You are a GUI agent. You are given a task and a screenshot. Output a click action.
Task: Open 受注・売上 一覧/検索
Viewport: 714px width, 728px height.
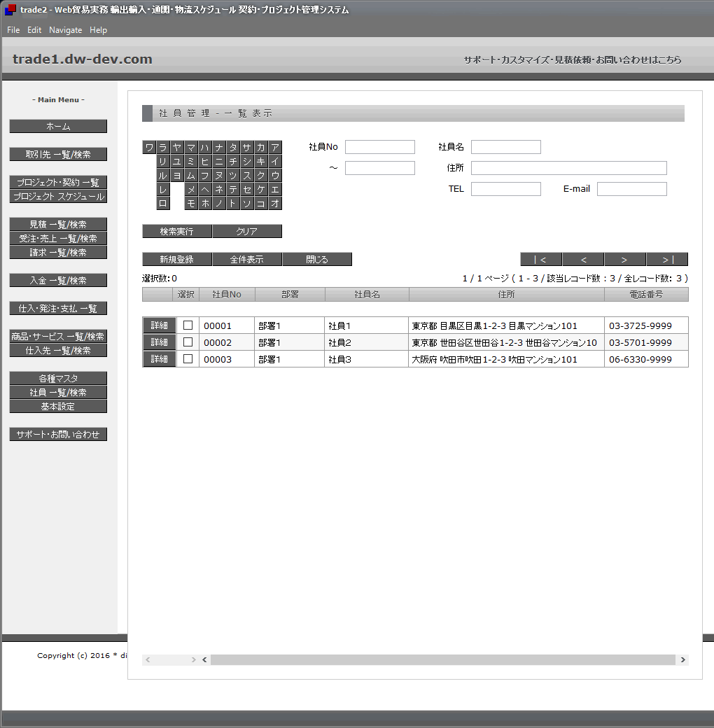58,238
